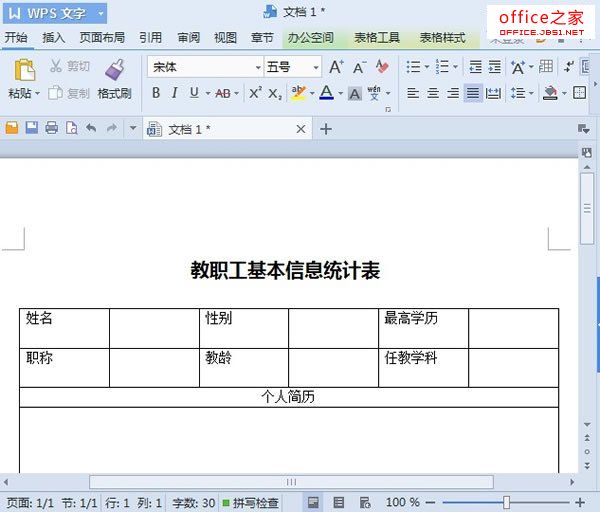Apply distributed alignment
The height and width of the screenshot is (512, 600).
coord(493,93)
